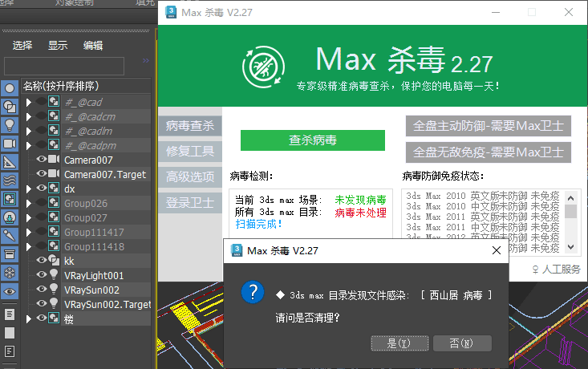Click the geometry filter icon in scene explorer
The image size is (588, 369).
click(10, 88)
